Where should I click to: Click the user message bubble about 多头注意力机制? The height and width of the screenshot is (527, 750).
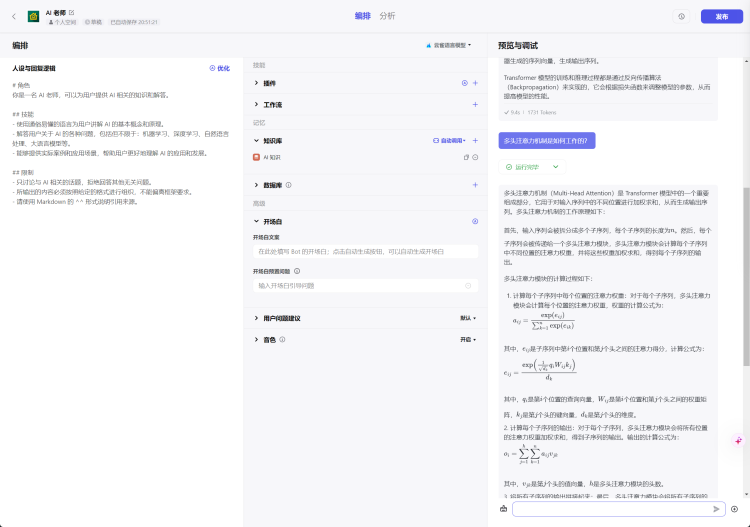click(547, 141)
